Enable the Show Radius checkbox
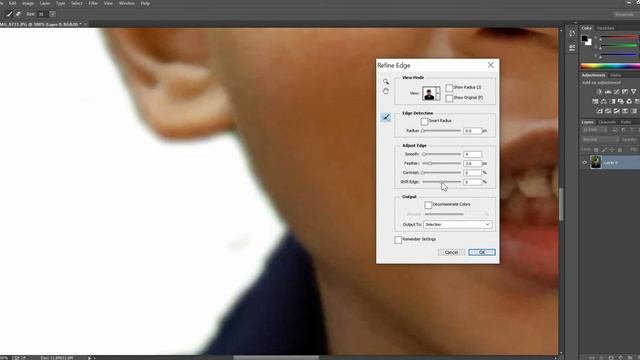The image size is (640, 360). (449, 88)
